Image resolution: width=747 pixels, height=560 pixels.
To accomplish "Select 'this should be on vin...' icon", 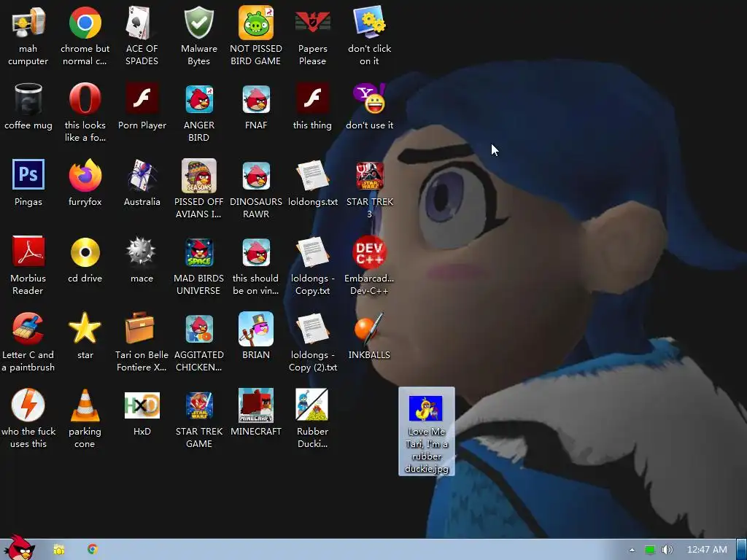I will (x=256, y=252).
